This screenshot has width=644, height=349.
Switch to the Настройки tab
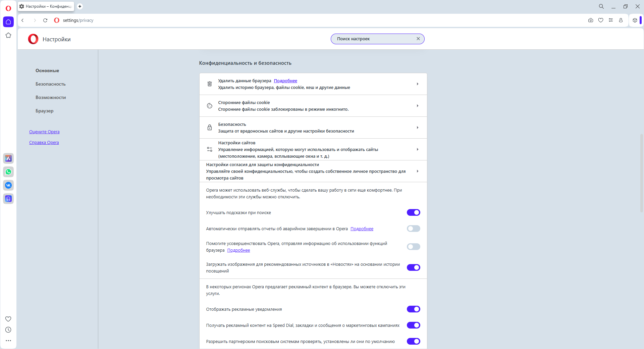tap(46, 6)
